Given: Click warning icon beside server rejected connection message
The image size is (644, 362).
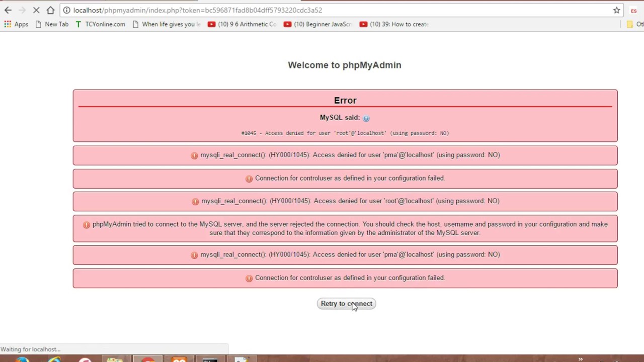Looking at the screenshot, I should tap(87, 225).
